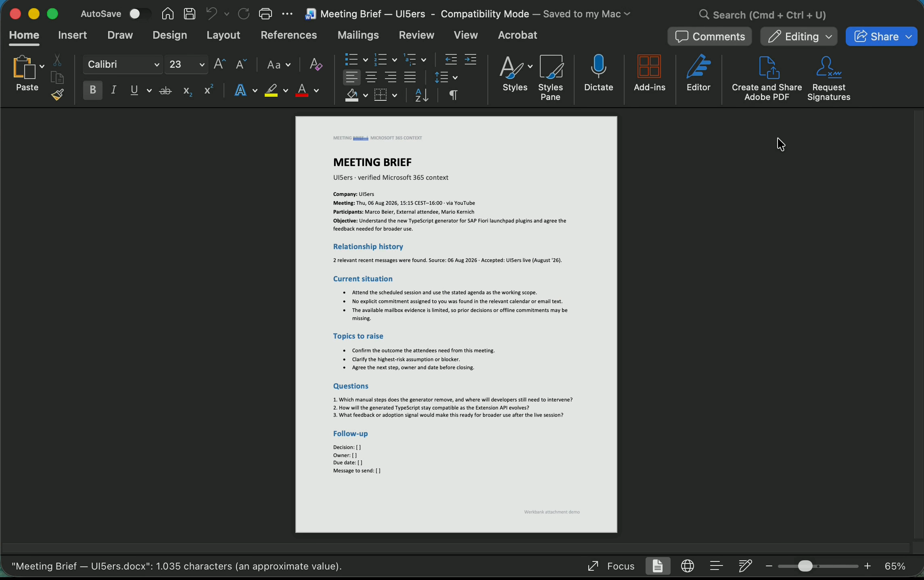Click the Cut scissors icon
The height and width of the screenshot is (580, 924).
coord(57,61)
